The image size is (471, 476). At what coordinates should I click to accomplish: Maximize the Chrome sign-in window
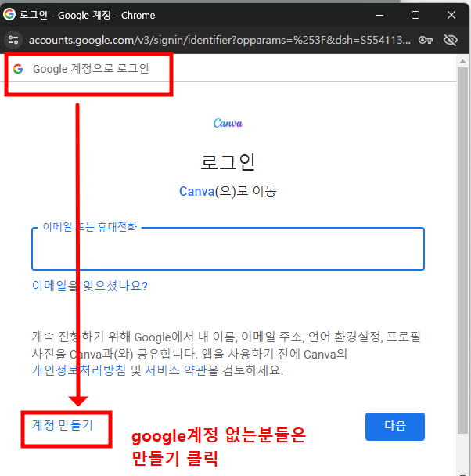tap(415, 15)
